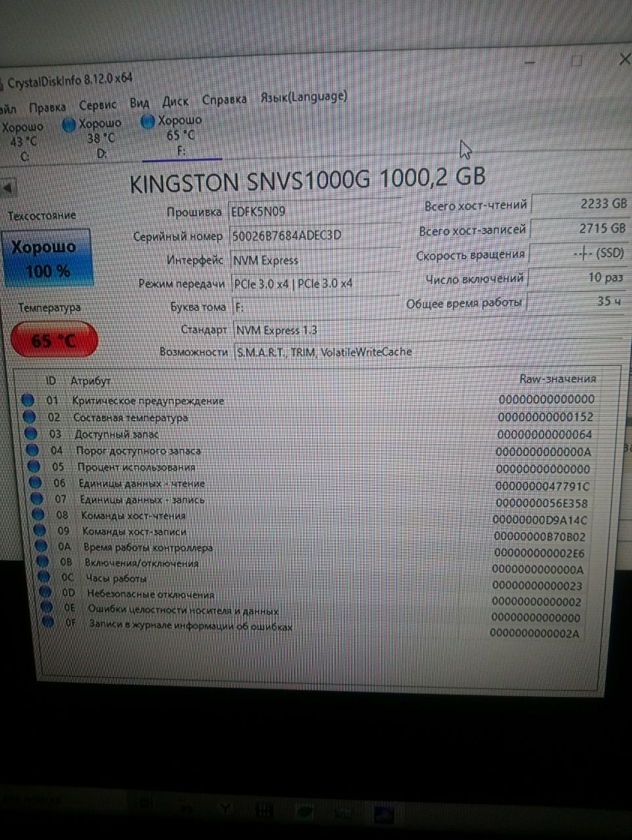This screenshot has width=632, height=840.
Task: Open the Вид menu
Action: (x=139, y=104)
